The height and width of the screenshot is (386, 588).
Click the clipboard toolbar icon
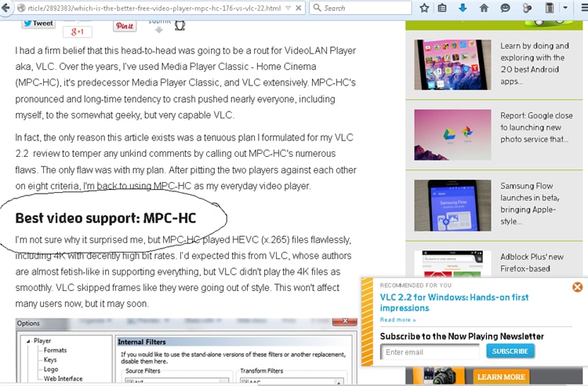click(x=550, y=8)
